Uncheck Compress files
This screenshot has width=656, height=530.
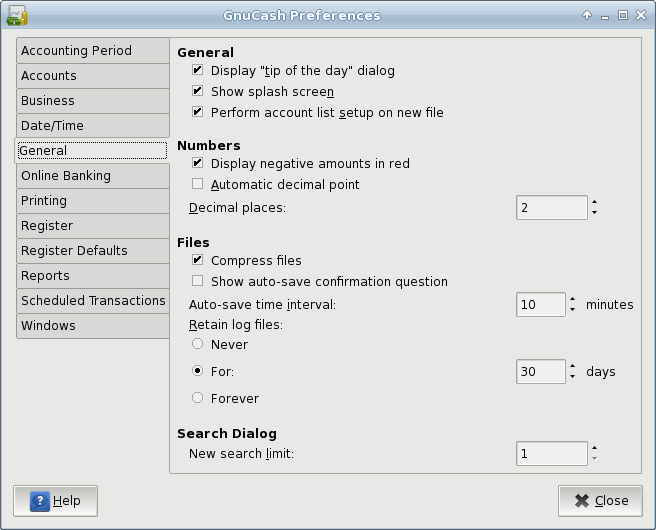click(197, 260)
